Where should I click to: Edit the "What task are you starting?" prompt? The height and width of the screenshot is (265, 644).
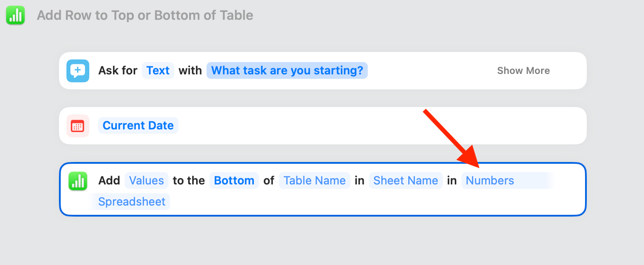click(x=287, y=70)
